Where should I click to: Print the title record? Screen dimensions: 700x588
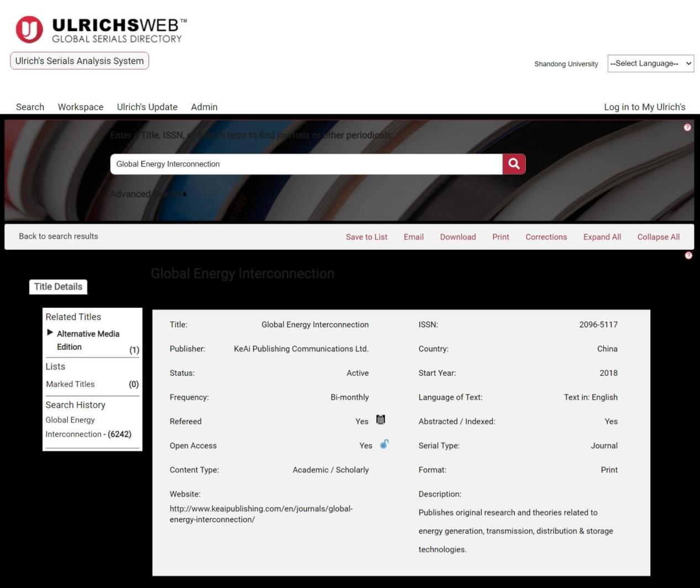tap(501, 237)
